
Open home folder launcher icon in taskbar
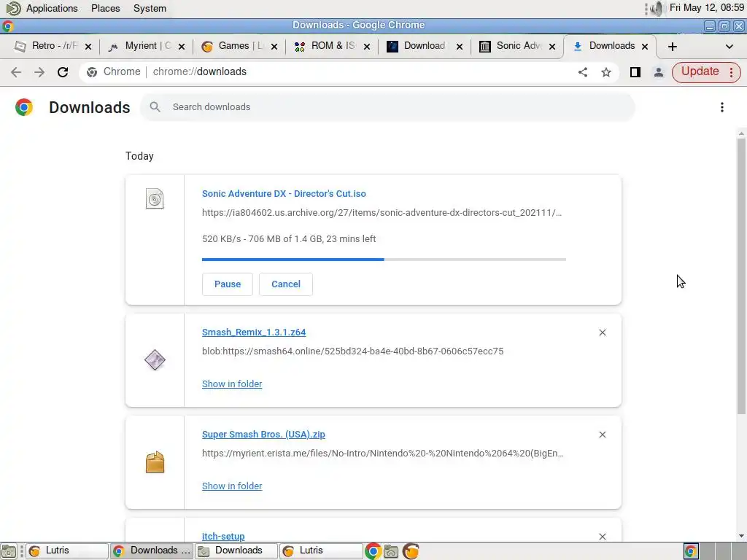[x=391, y=551]
